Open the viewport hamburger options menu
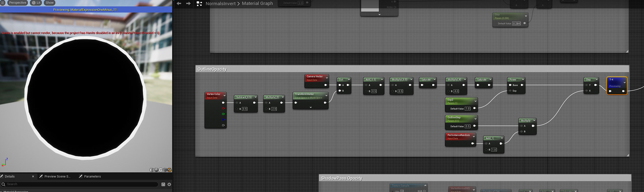 click(x=3, y=3)
